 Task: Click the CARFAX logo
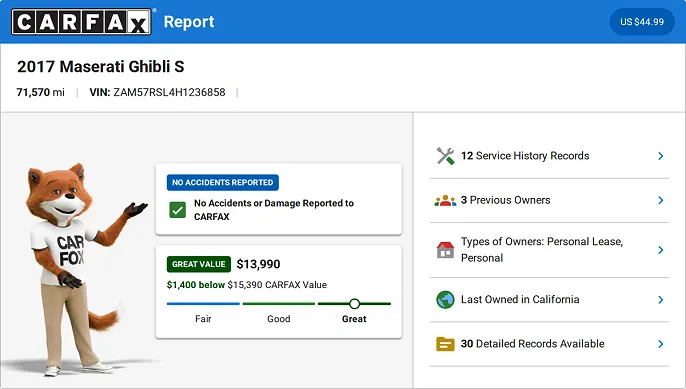point(82,21)
